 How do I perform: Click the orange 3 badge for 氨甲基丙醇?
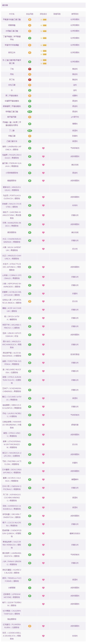click(30, 117)
